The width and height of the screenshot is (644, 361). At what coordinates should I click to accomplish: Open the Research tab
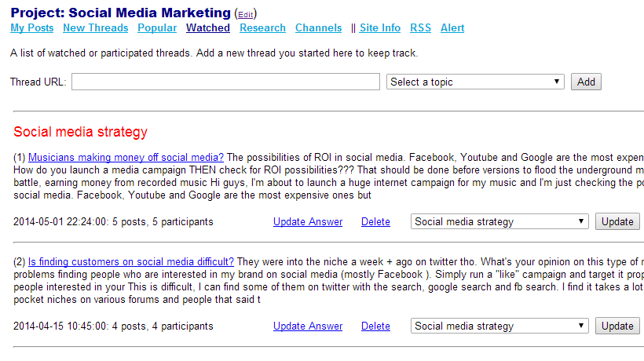(x=262, y=28)
